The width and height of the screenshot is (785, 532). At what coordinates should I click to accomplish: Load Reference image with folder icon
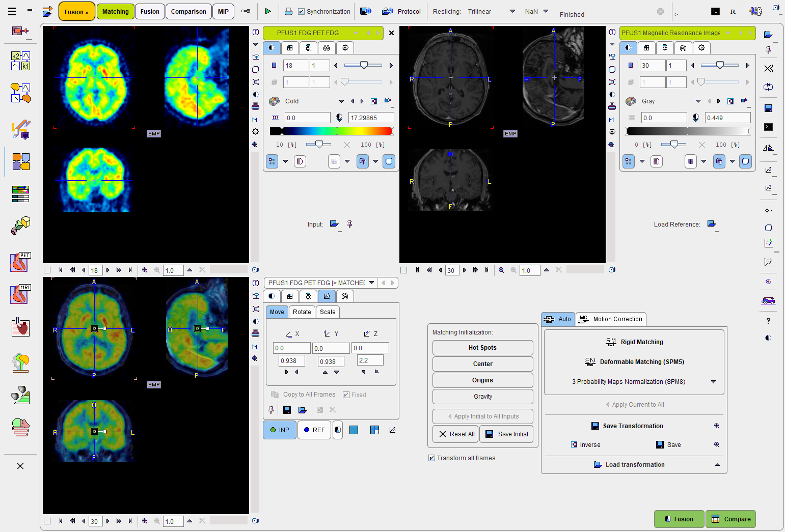pyautogui.click(x=712, y=224)
